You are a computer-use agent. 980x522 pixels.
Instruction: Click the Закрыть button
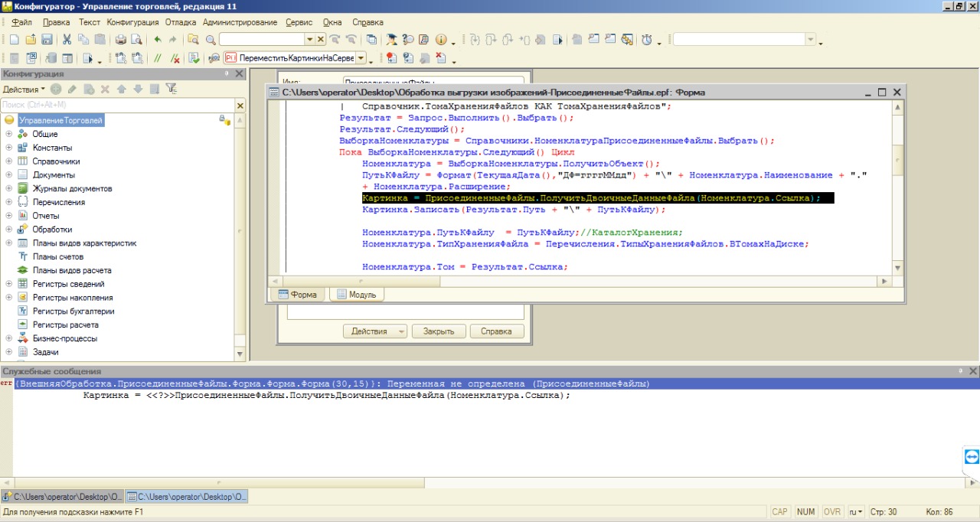pyautogui.click(x=439, y=331)
